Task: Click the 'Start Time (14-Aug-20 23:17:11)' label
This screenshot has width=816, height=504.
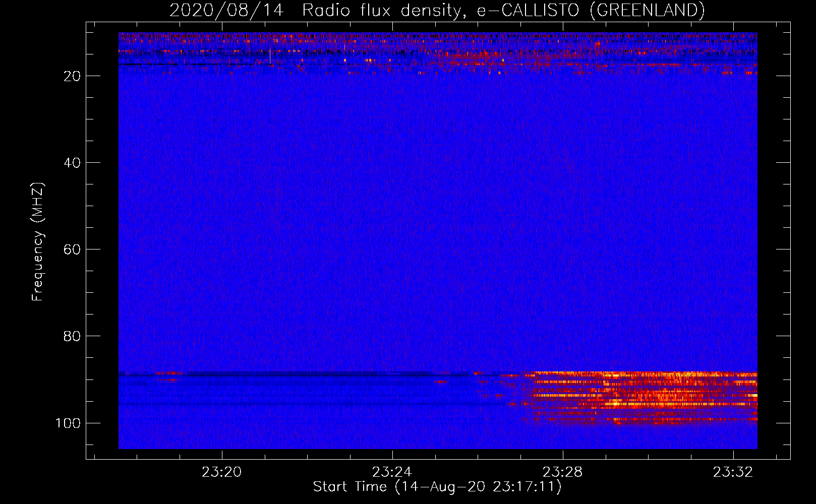Action: pos(437,487)
